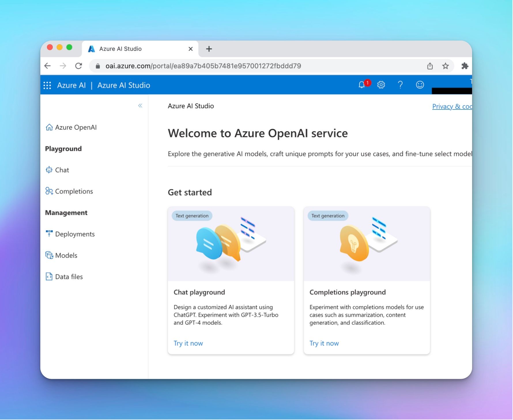Select Data files under Management

pyautogui.click(x=64, y=277)
